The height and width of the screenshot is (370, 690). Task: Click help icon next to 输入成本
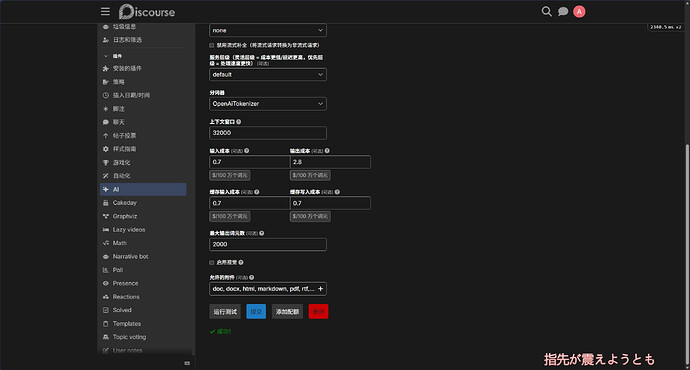pyautogui.click(x=246, y=150)
